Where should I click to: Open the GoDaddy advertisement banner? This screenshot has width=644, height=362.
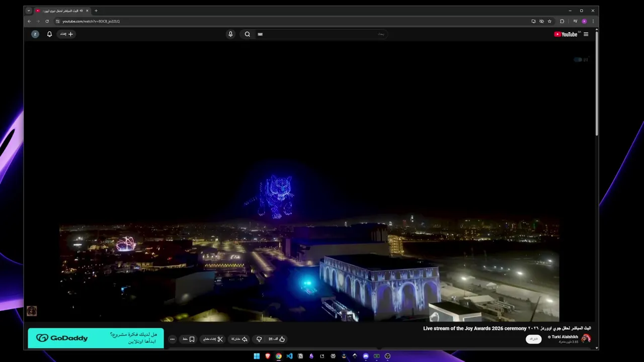coord(96,338)
